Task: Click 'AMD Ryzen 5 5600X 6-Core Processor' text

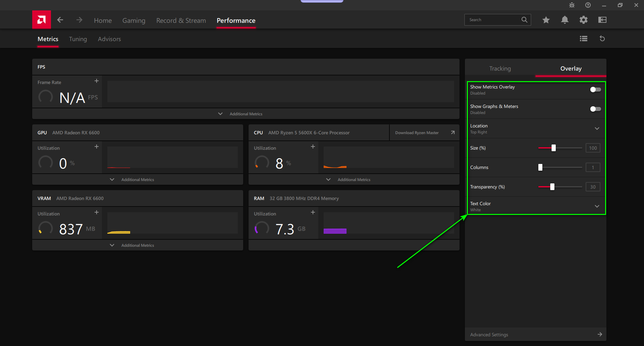Action: [x=309, y=132]
